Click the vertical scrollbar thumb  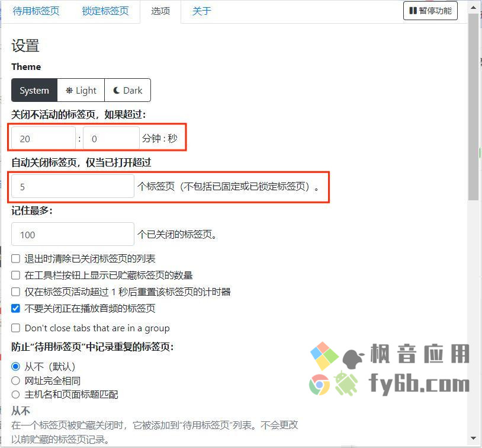point(473,107)
